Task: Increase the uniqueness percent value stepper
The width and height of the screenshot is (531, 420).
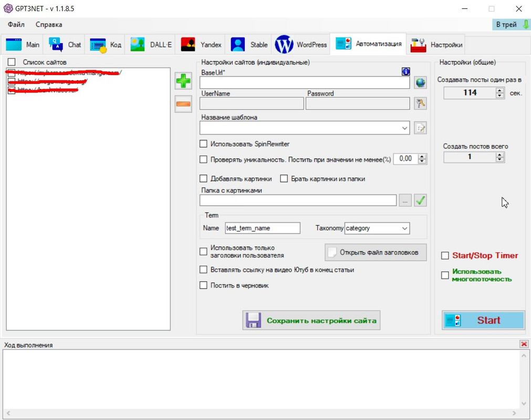Action: [x=422, y=156]
